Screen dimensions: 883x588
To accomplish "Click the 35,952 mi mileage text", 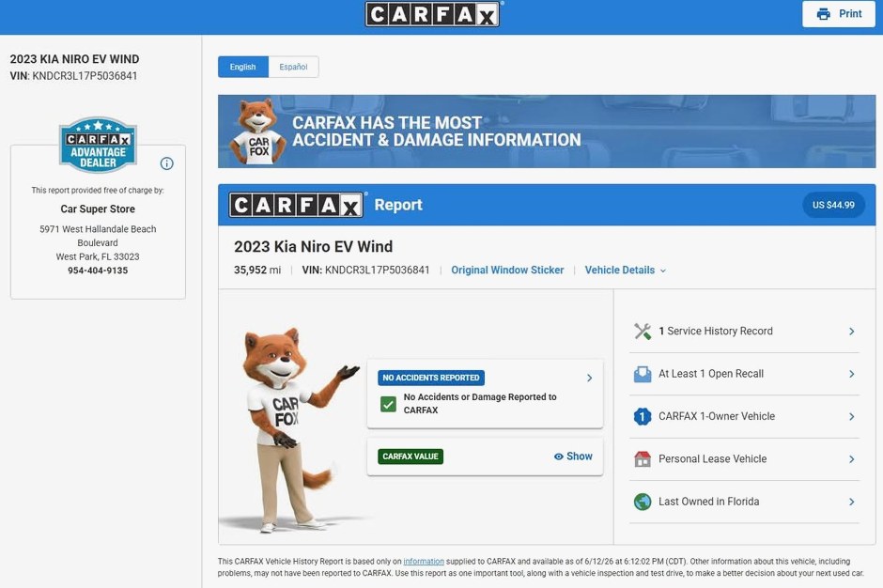I will pyautogui.click(x=257, y=271).
